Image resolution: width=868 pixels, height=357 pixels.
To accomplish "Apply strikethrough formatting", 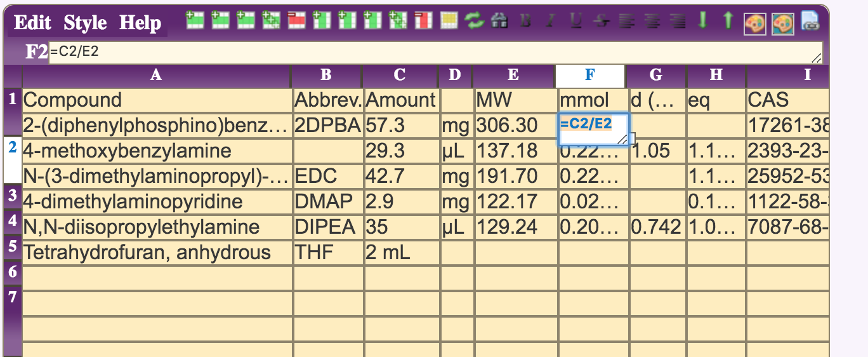I will [x=601, y=20].
